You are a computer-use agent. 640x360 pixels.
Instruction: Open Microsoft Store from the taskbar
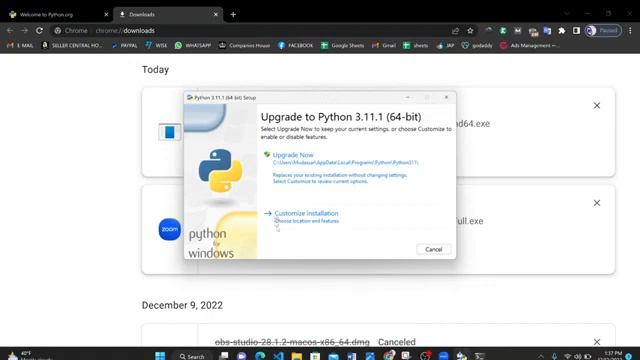point(315,356)
